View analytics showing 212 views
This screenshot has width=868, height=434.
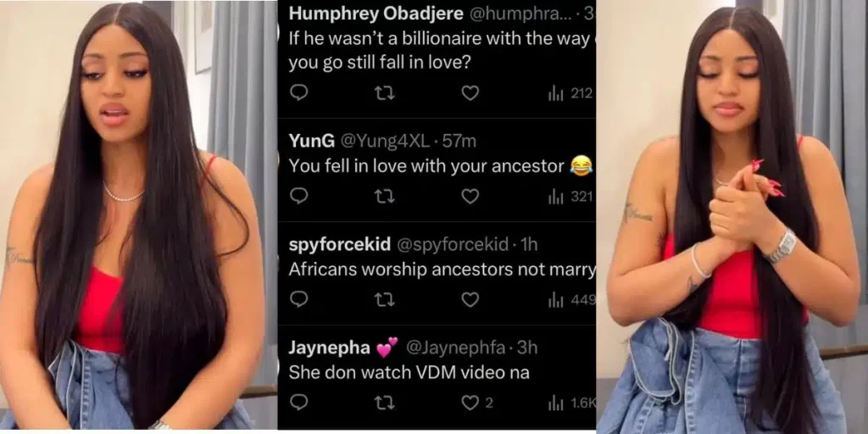click(570, 93)
